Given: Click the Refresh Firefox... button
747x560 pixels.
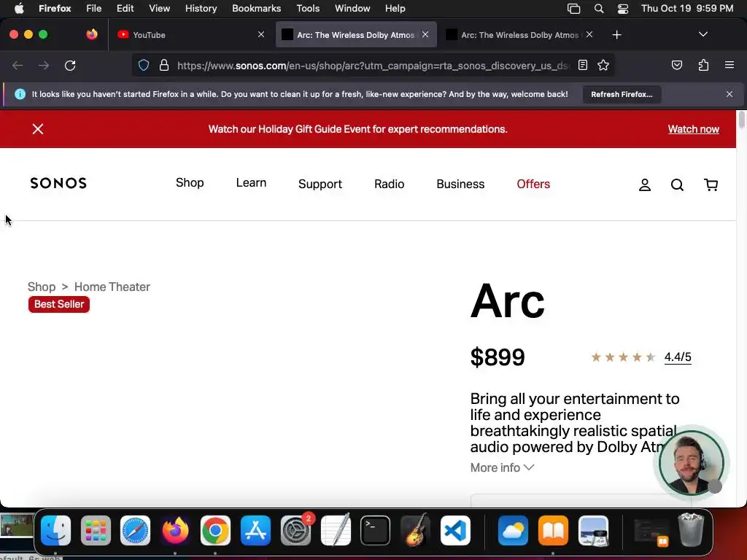Looking at the screenshot, I should point(622,94).
